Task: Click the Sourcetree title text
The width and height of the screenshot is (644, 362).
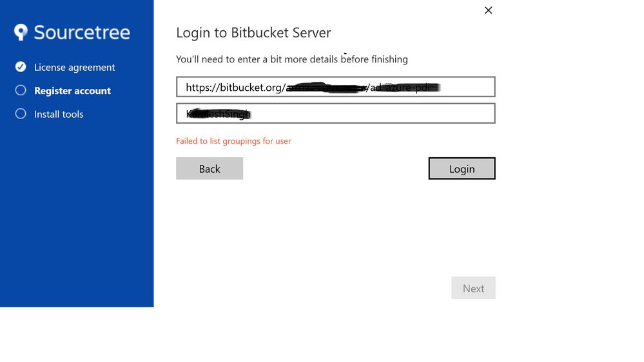Action: coord(82,32)
